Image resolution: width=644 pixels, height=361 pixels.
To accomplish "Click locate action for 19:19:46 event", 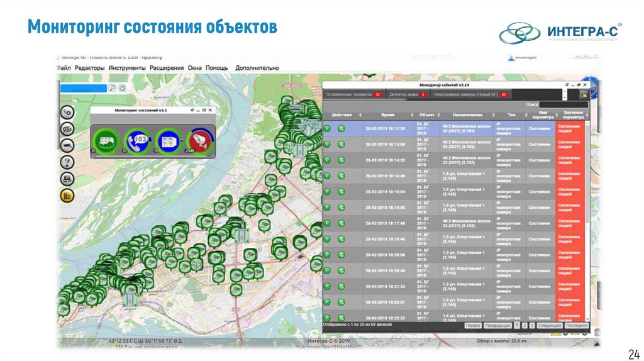I will [341, 239].
